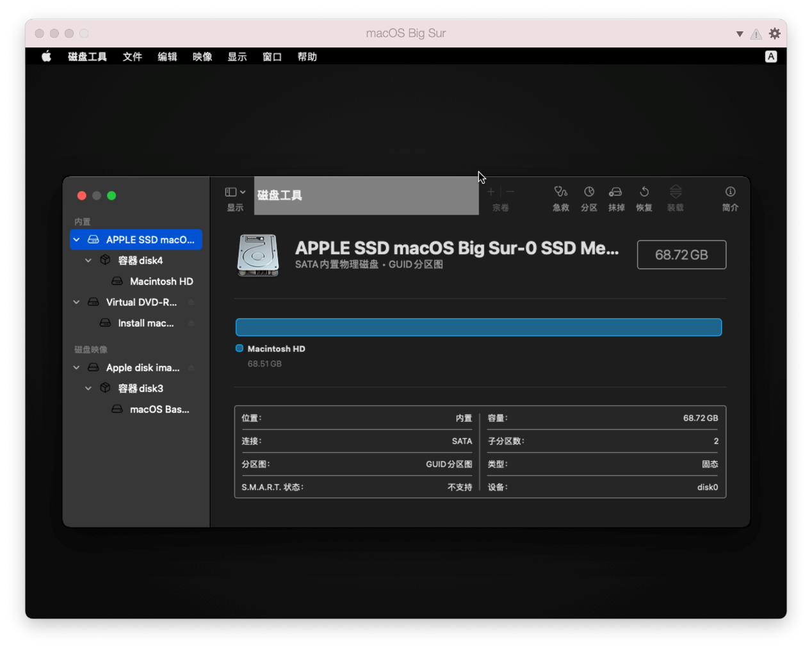This screenshot has height=650, width=812.
Task: Select Macintosh HD volume in sidebar
Action: 136,281
